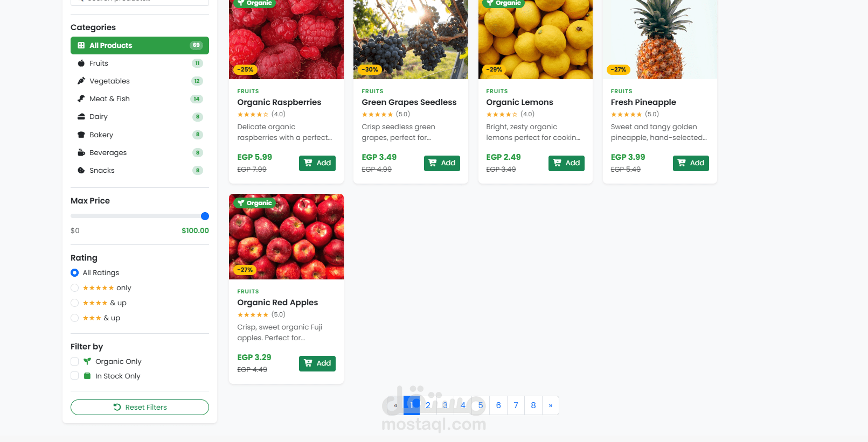Open pagination page 6
868x442 pixels.
[498, 405]
